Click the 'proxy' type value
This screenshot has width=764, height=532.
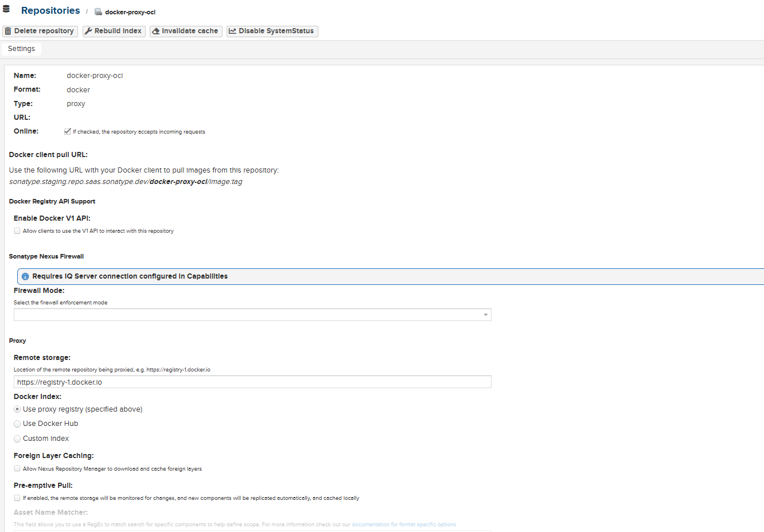coord(76,104)
